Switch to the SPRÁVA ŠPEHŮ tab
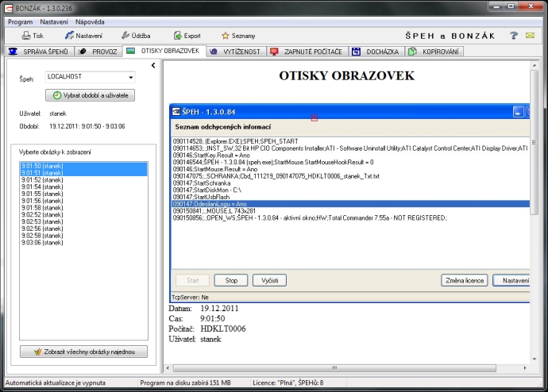548x392 pixels. (39, 52)
